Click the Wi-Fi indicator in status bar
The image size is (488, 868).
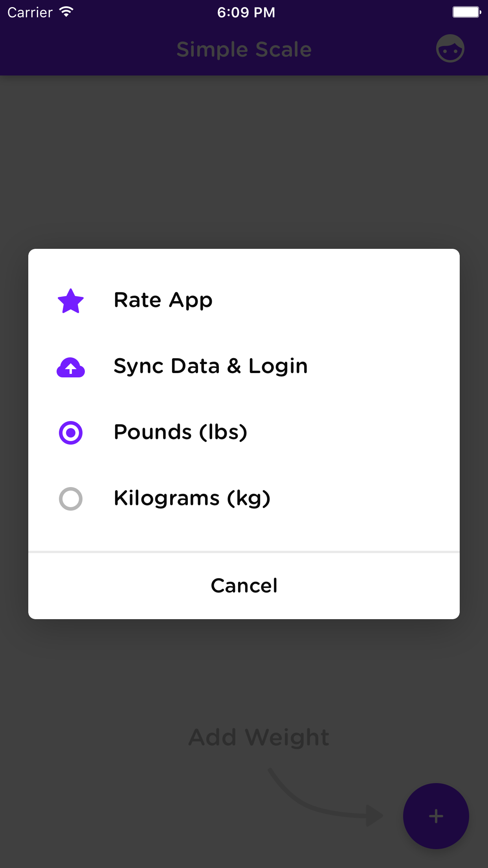pyautogui.click(x=66, y=11)
